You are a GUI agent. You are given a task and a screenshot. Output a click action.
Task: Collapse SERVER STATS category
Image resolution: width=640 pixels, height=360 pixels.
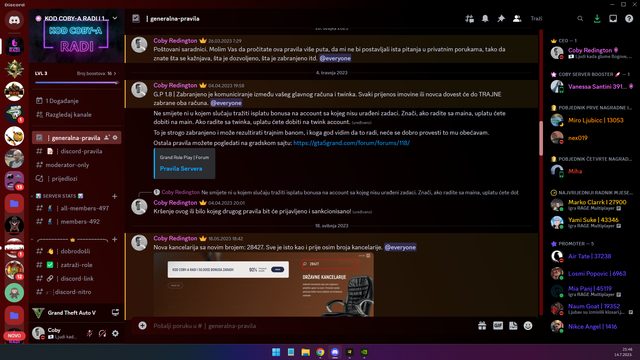tap(59, 196)
